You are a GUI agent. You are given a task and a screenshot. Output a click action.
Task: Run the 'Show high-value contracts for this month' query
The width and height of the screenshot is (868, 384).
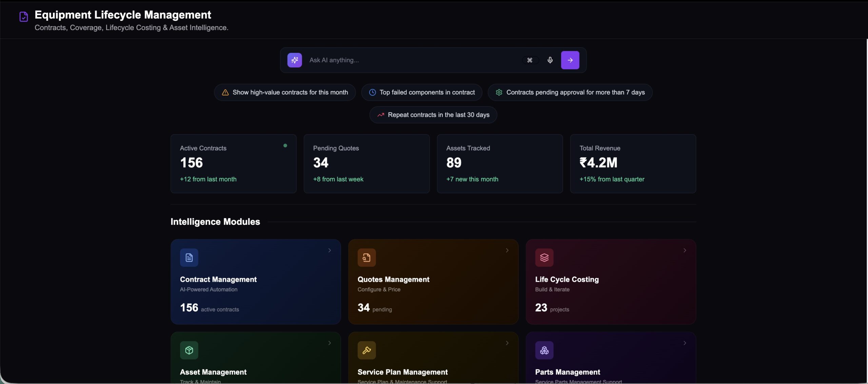click(284, 92)
